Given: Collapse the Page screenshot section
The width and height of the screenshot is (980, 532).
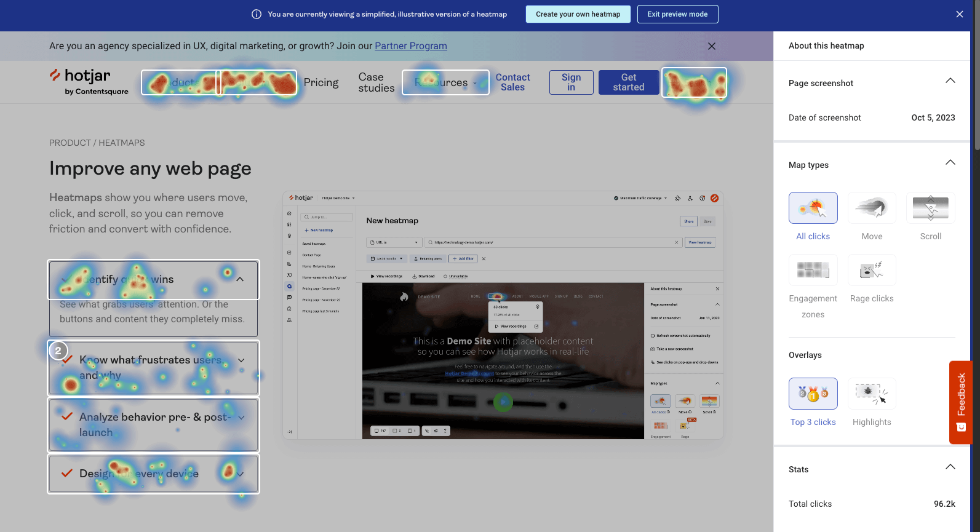Looking at the screenshot, I should tap(950, 81).
